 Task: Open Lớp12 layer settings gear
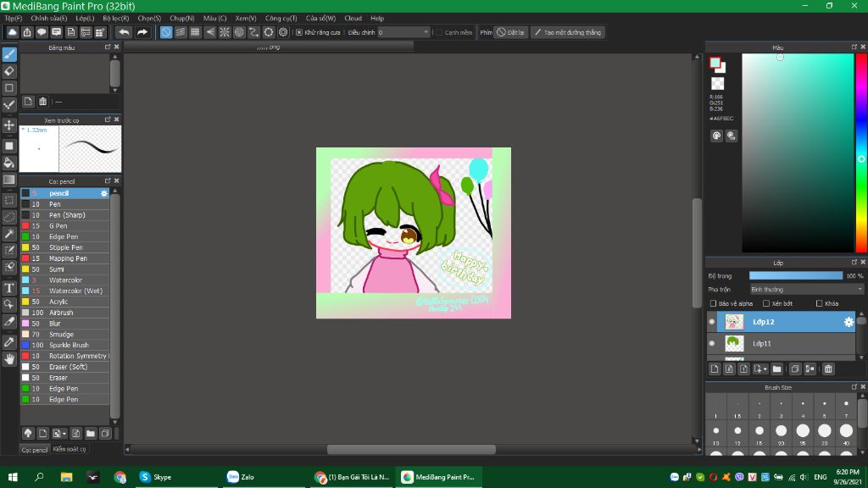[x=849, y=321]
